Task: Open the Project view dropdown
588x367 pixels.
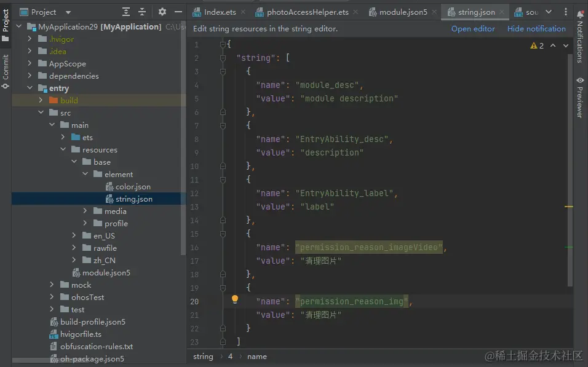Action: (68, 12)
